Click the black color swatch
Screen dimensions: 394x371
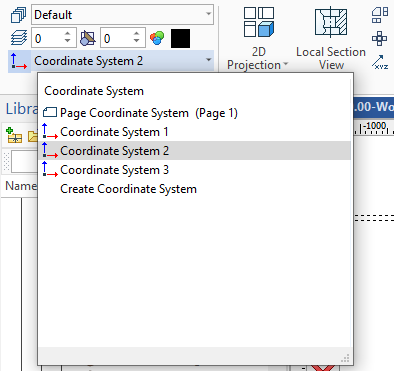(180, 38)
